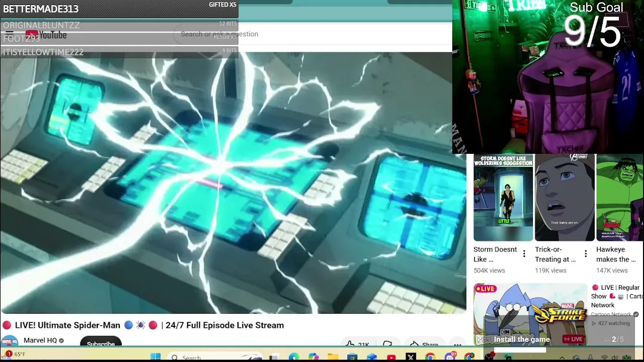Image resolution: width=644 pixels, height=362 pixels.
Task: Open the Regular Show live stream thumbnail
Action: click(530, 315)
